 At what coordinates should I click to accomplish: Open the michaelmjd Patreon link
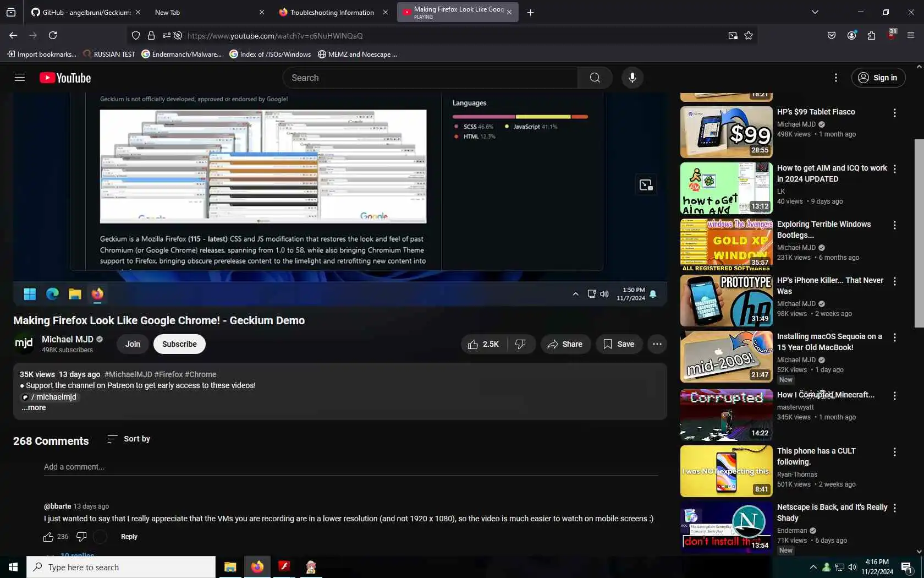tap(51, 397)
